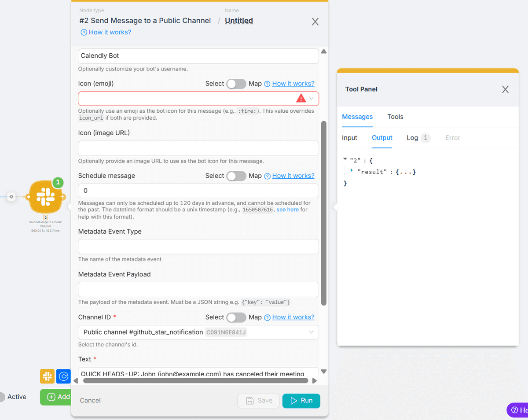
Task: Click the blue Calendly app icon in the bottom bar
Action: pos(64,376)
